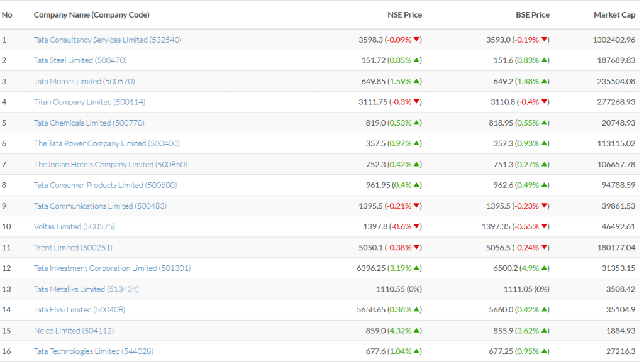Select market cap value 46492.61

(x=619, y=226)
